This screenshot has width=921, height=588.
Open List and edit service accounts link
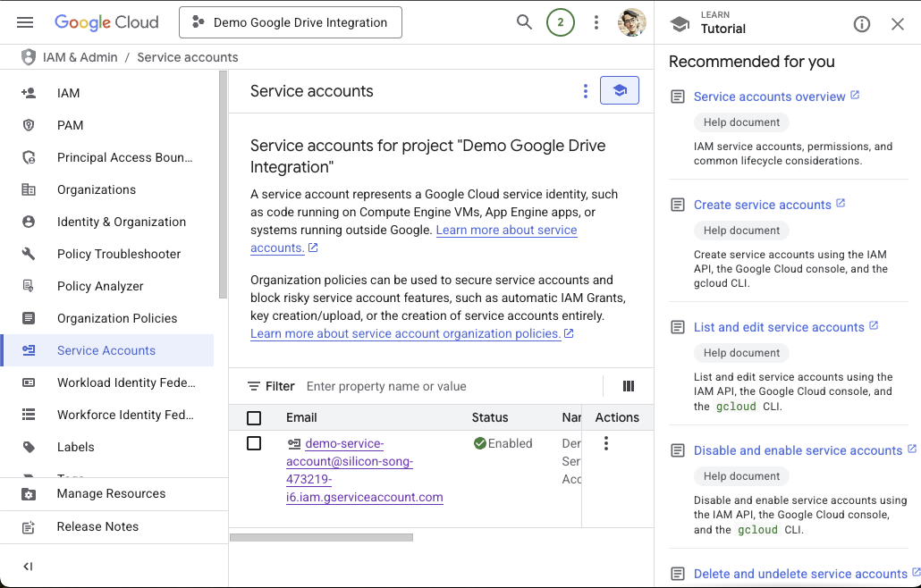click(x=779, y=327)
